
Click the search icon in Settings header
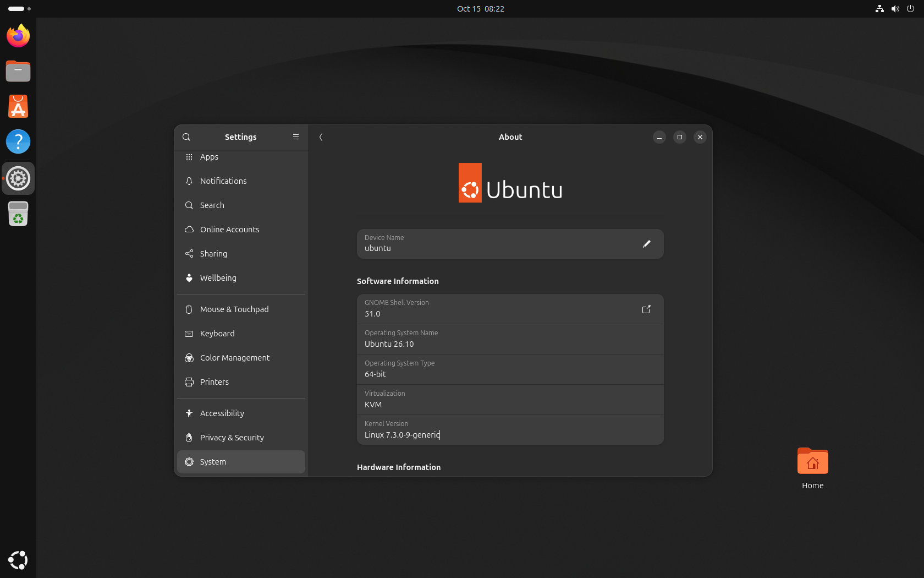tap(186, 137)
